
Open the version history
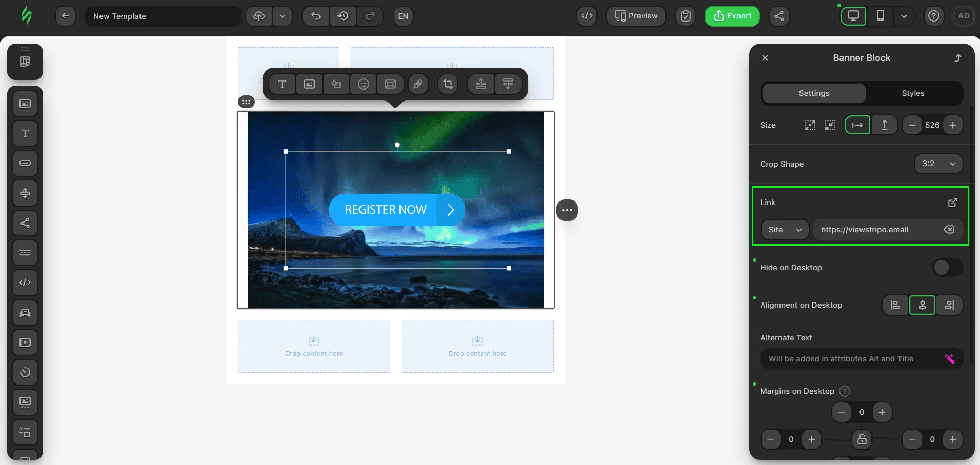[x=343, y=16]
